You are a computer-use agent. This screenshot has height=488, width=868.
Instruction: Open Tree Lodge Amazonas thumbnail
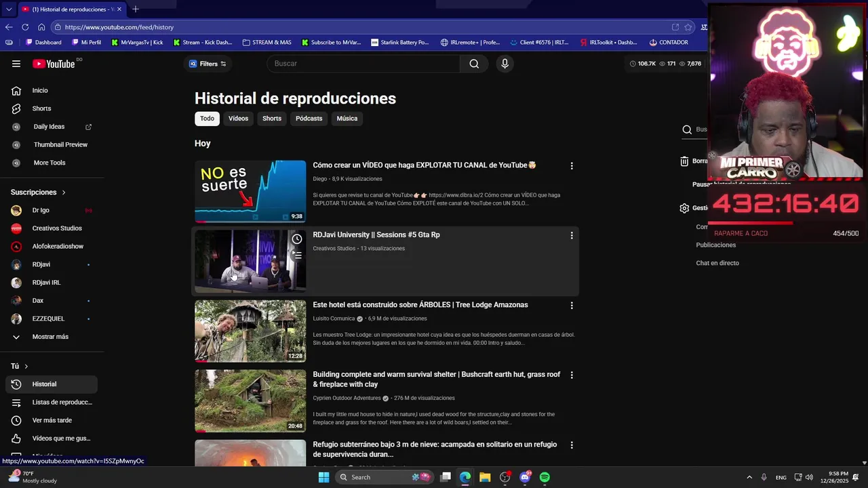tap(250, 331)
